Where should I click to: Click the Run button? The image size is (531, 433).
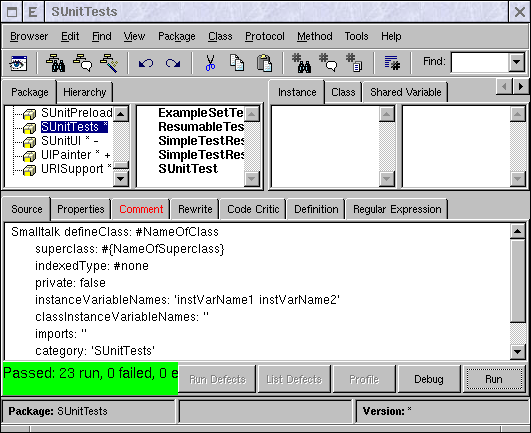coord(494,379)
